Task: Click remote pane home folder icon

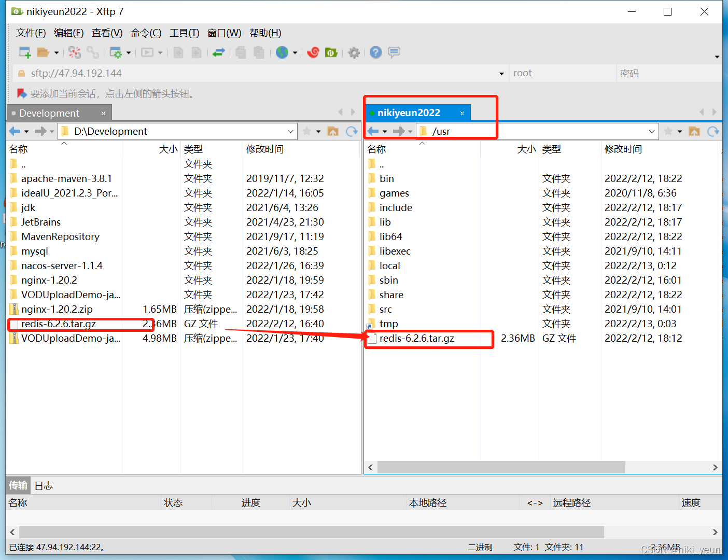Action: [x=694, y=131]
